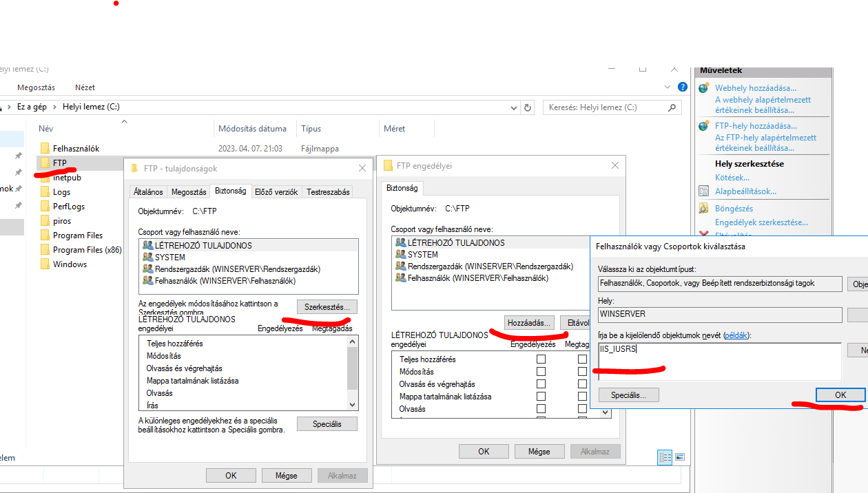868x493 pixels.
Task: Open Explorer help via blue question mark
Action: tap(682, 87)
